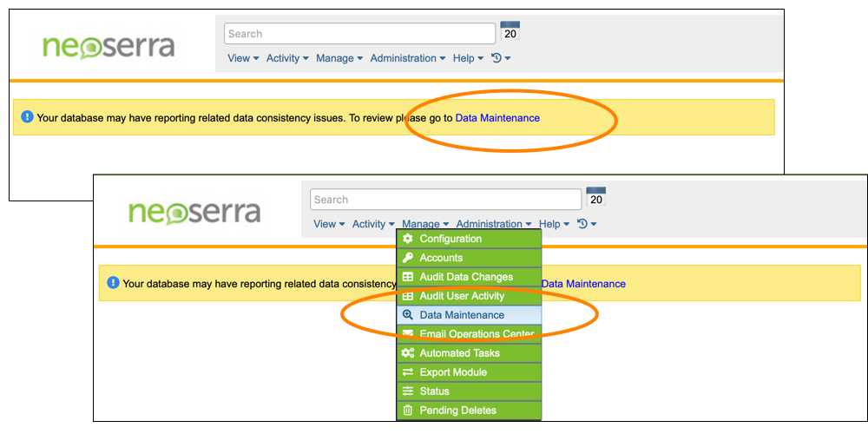Image resolution: width=868 pixels, height=434 pixels.
Task: Click the key icon next to Accounts
Action: [x=408, y=258]
